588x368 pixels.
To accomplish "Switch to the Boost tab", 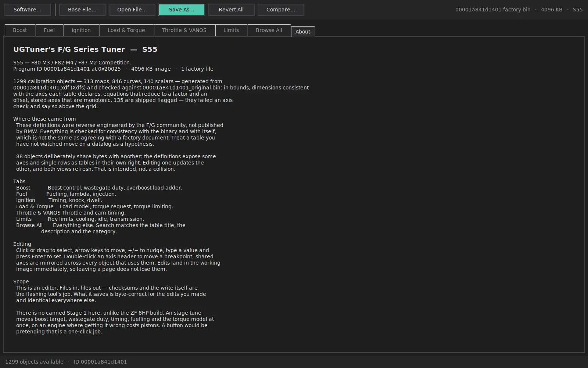I will (20, 30).
